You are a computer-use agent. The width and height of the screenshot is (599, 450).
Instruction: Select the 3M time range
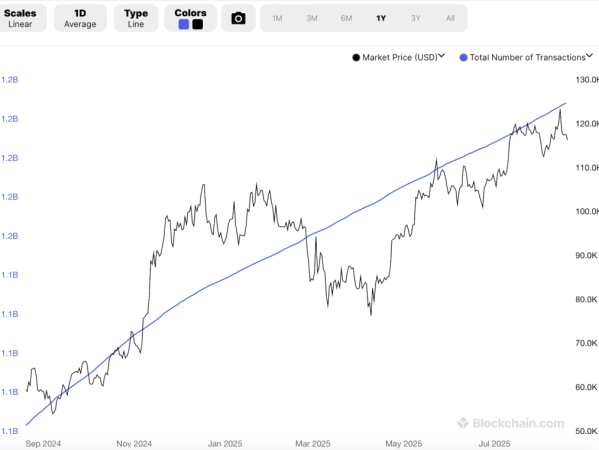coord(312,18)
